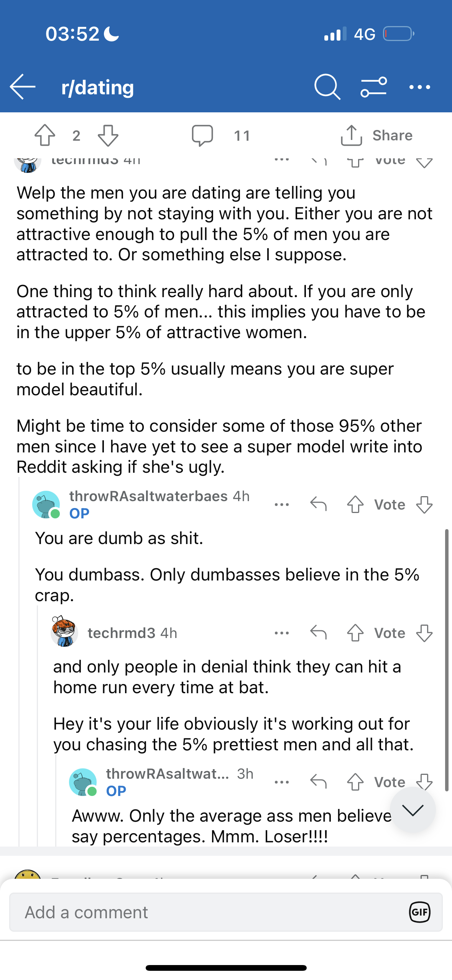
Task: Upvote throwRAsaltwaterbaes 4h comment
Action: point(355,505)
